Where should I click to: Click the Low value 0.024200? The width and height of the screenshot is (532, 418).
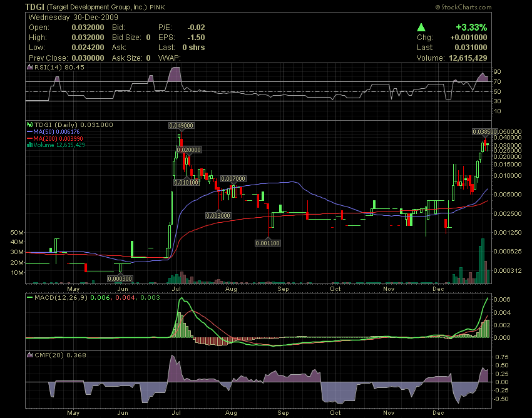coord(88,48)
